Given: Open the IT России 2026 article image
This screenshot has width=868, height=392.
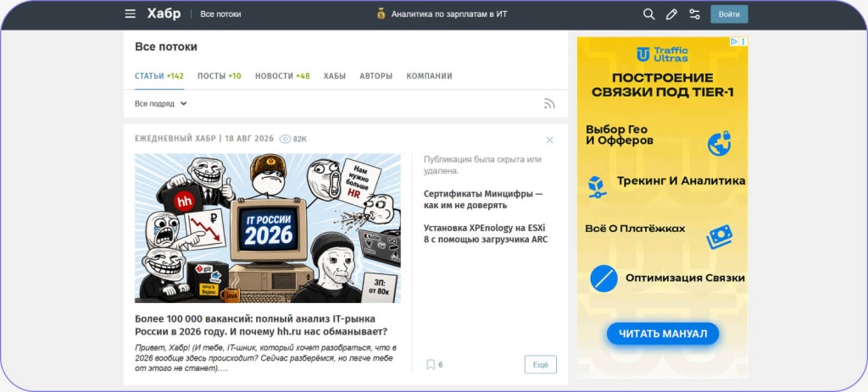Looking at the screenshot, I should (x=267, y=228).
